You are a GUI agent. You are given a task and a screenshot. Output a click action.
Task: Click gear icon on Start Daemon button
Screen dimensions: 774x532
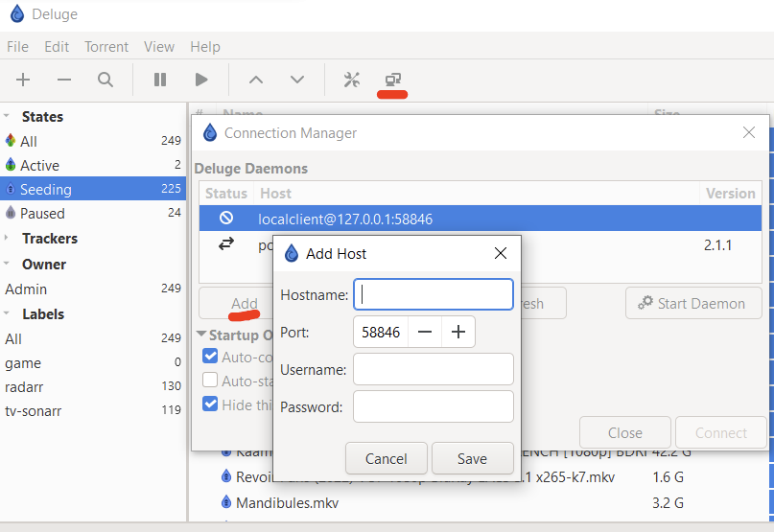point(645,303)
